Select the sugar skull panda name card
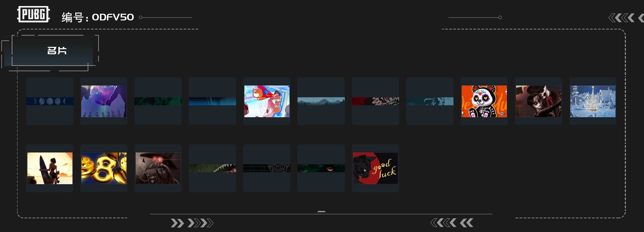 484,101
